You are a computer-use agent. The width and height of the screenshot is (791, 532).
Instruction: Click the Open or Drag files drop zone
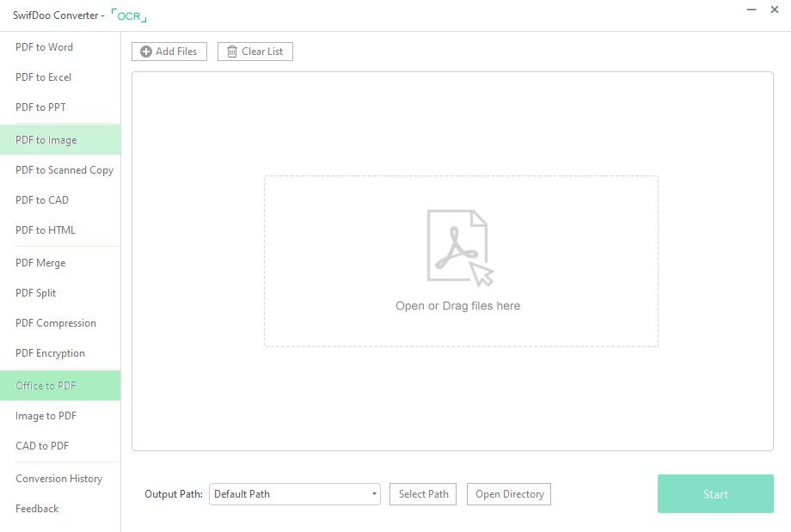point(461,261)
